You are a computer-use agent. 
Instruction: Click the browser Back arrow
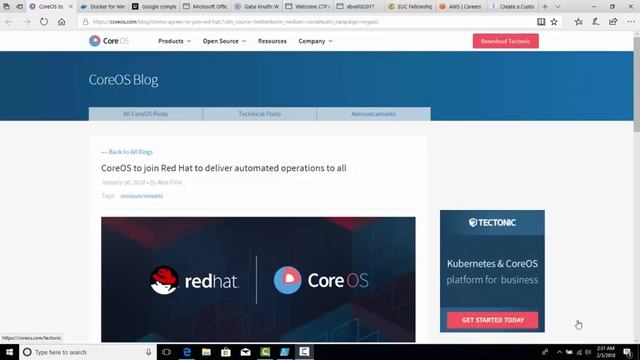click(9, 22)
